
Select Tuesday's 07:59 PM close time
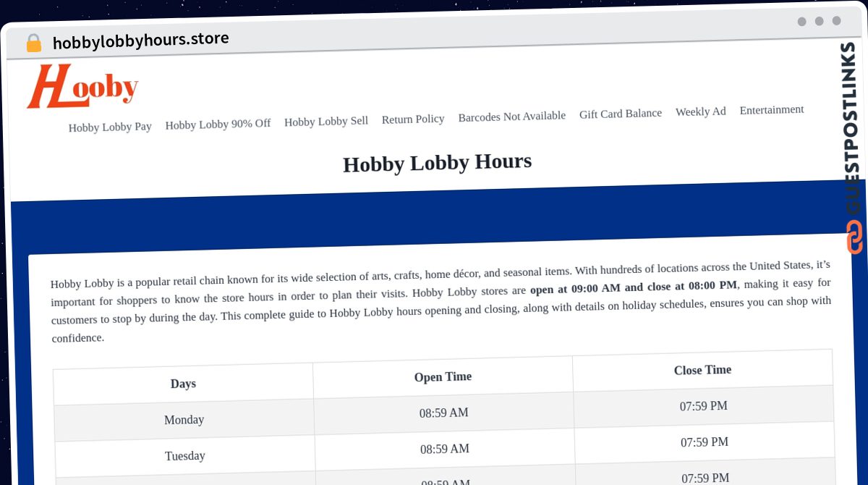[x=704, y=442]
